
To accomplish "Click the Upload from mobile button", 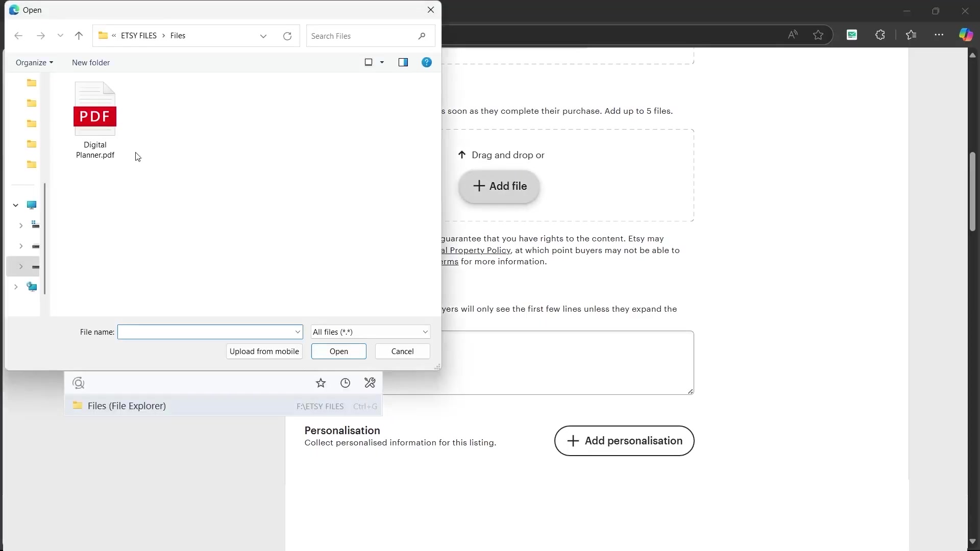I will point(264,352).
